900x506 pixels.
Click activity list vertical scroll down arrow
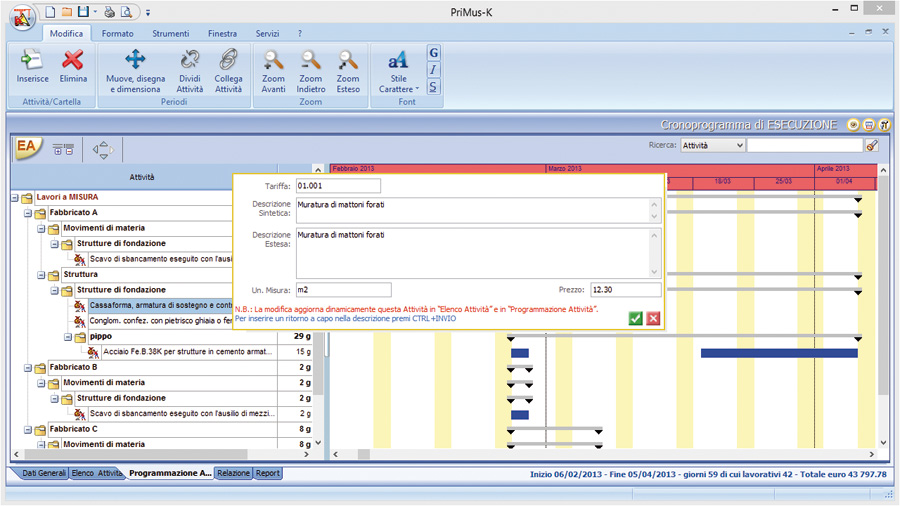click(x=318, y=443)
